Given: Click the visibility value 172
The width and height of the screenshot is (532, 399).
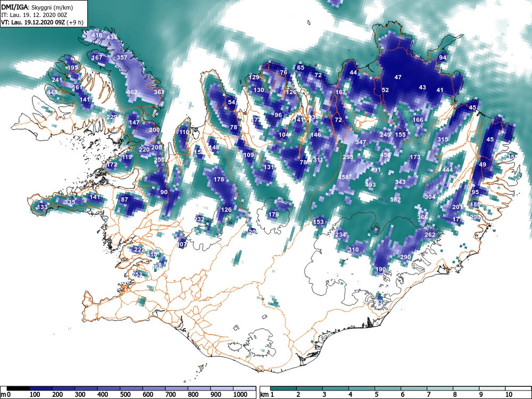Looking at the screenshot, I should tap(112, 164).
